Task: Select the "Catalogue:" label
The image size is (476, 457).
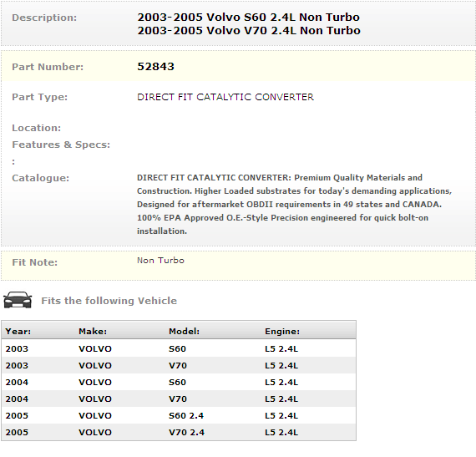Action: pos(41,178)
